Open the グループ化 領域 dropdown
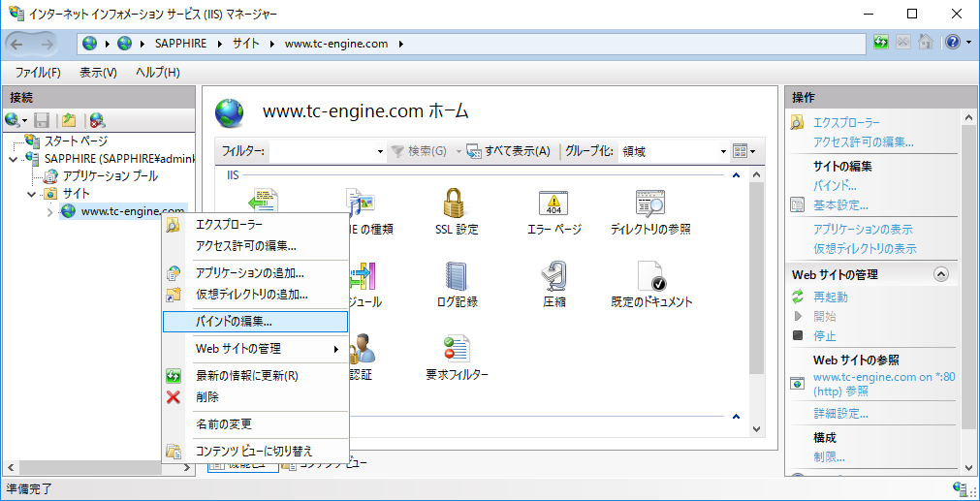The height and width of the screenshot is (501, 980). pyautogui.click(x=723, y=151)
